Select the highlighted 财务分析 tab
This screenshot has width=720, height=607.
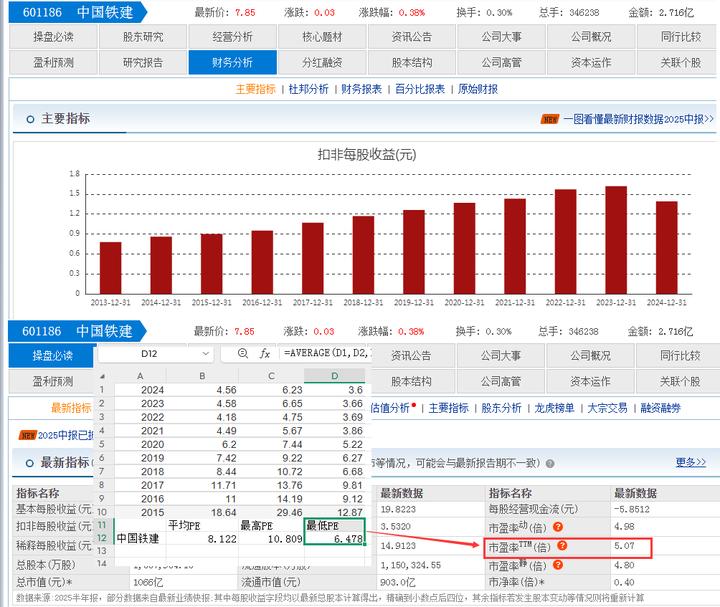[232, 62]
